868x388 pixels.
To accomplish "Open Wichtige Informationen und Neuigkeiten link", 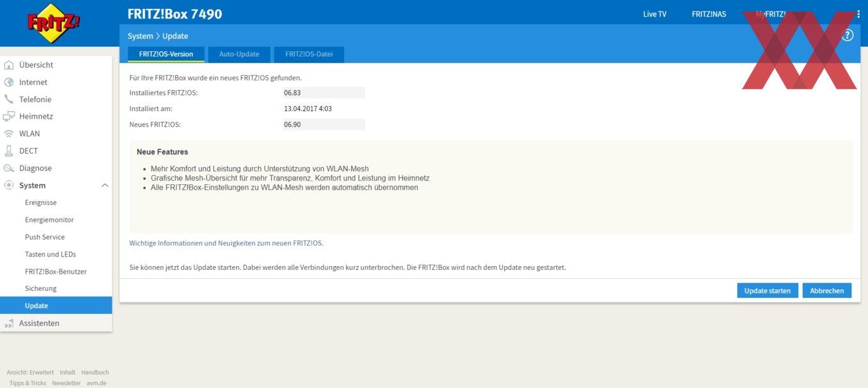I will pos(226,243).
